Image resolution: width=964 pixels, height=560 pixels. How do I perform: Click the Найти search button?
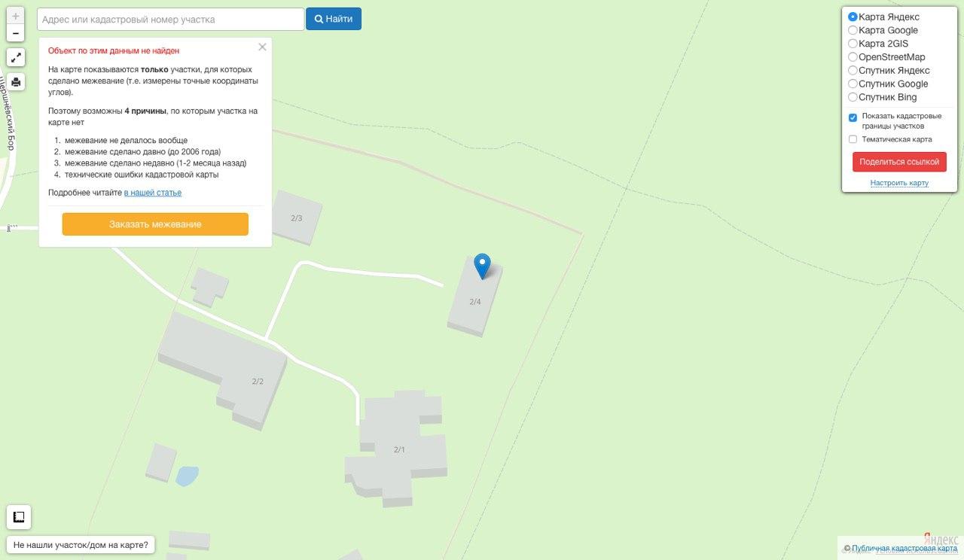334,19
